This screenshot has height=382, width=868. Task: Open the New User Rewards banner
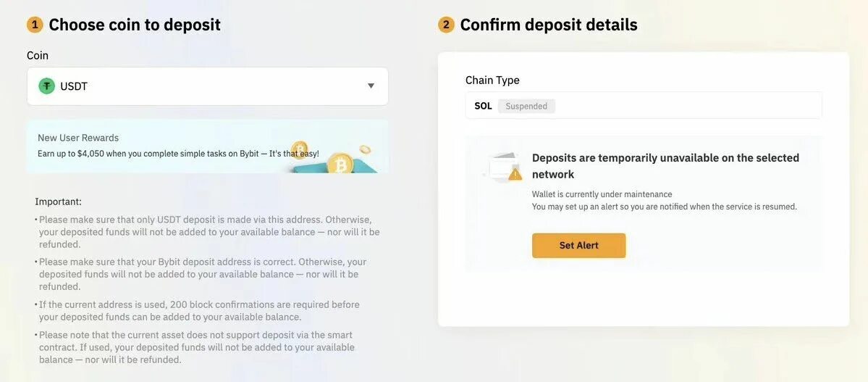coord(208,146)
